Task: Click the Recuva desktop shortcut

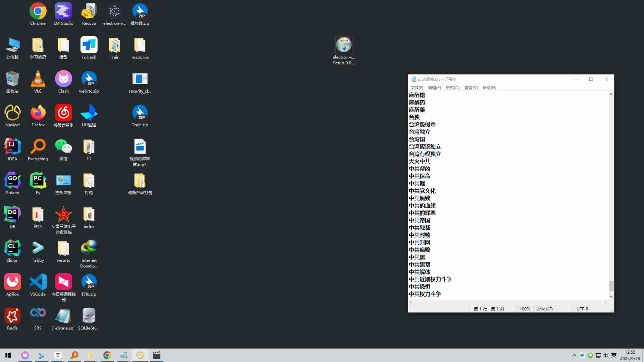Action: point(89,12)
